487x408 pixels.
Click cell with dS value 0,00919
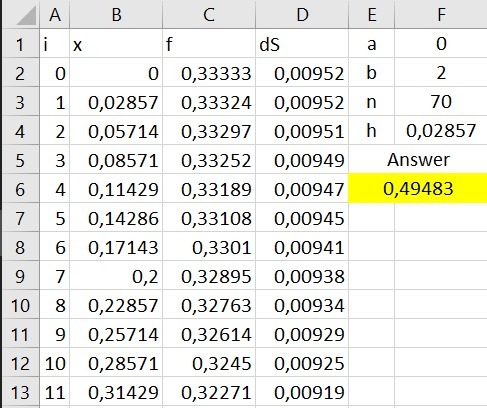302,392
